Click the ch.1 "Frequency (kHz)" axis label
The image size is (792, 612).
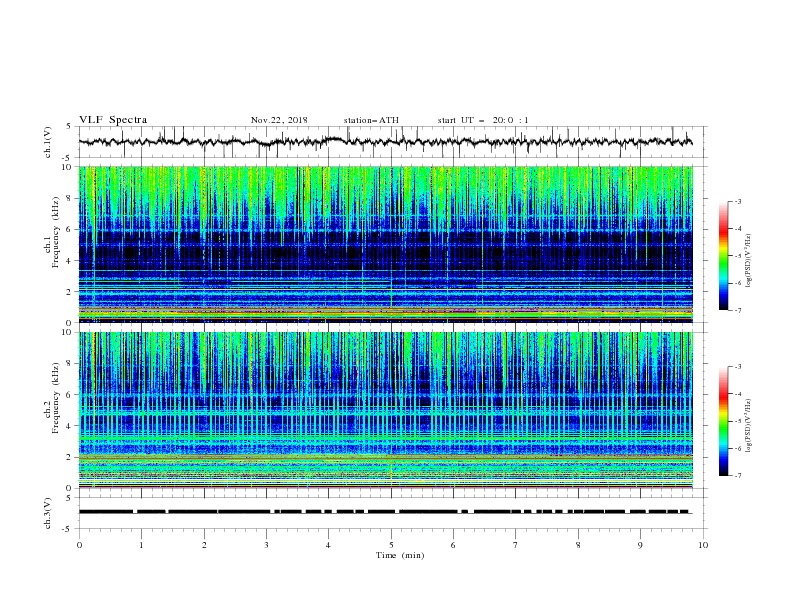coord(56,232)
